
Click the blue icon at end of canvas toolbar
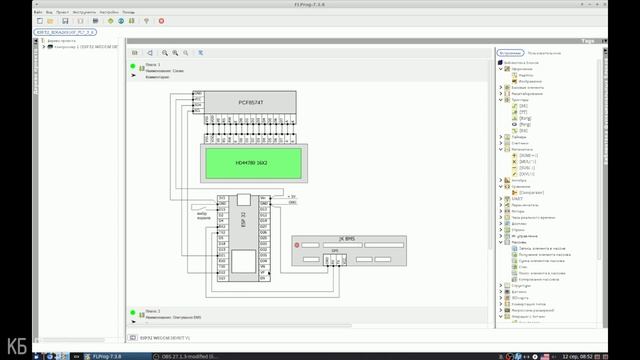(201, 53)
